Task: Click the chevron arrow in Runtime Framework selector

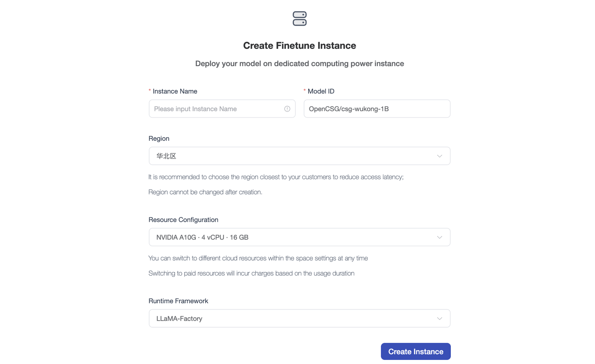Action: point(439,319)
